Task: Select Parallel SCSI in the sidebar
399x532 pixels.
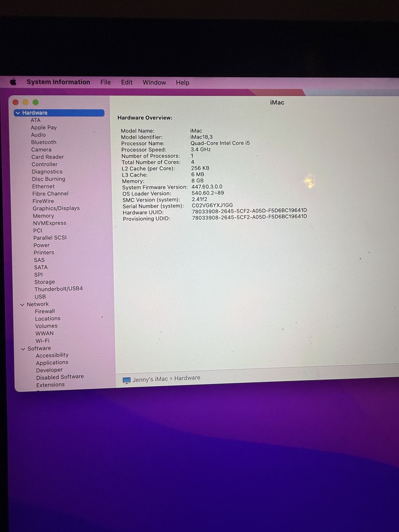Action: point(50,238)
